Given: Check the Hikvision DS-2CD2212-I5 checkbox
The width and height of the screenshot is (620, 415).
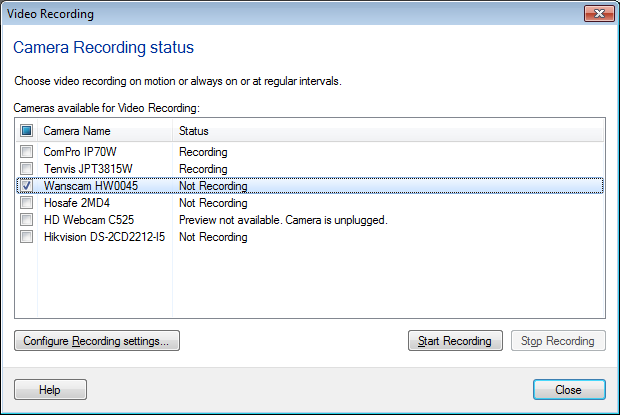Looking at the screenshot, I should [26, 237].
